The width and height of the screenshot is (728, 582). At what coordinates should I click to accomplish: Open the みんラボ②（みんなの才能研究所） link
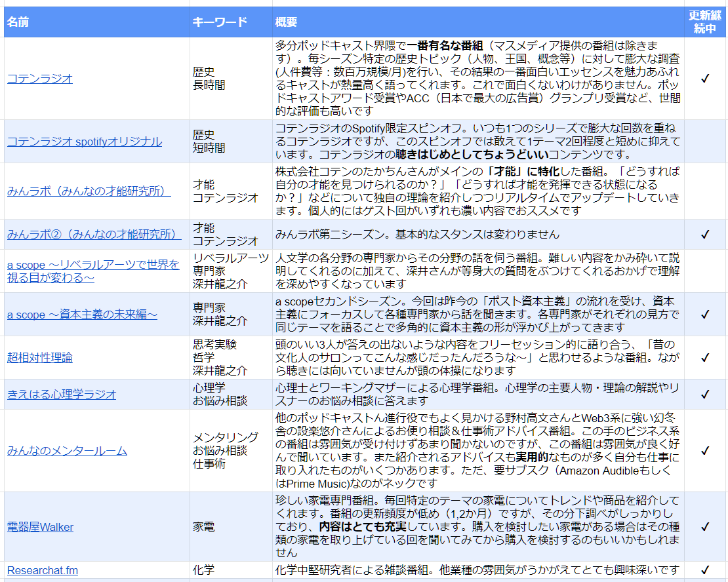94,235
